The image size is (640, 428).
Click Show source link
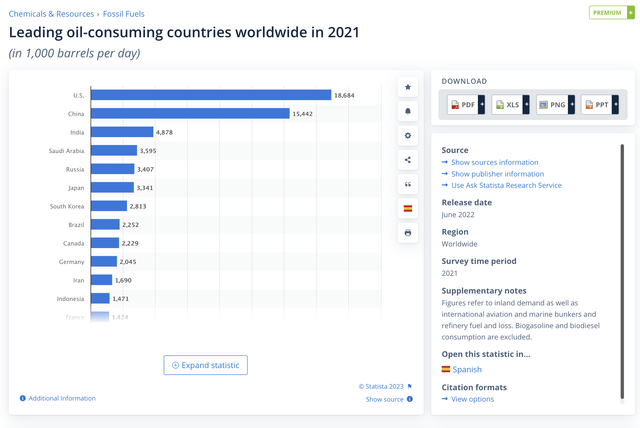(x=384, y=399)
